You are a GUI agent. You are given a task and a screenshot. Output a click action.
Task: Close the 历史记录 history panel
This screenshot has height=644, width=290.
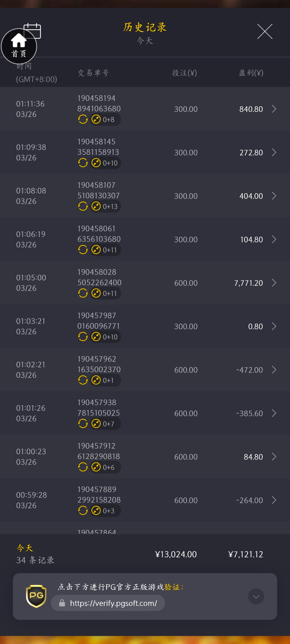pyautogui.click(x=265, y=31)
